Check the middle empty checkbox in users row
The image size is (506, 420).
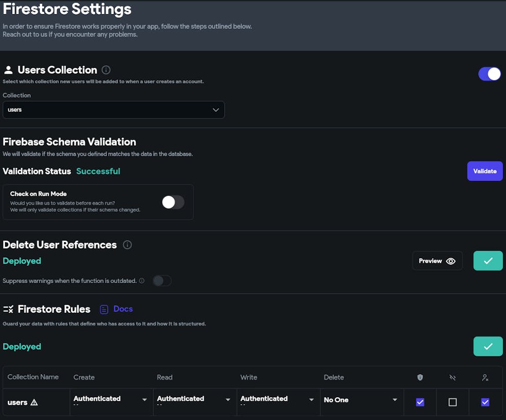[x=452, y=402]
